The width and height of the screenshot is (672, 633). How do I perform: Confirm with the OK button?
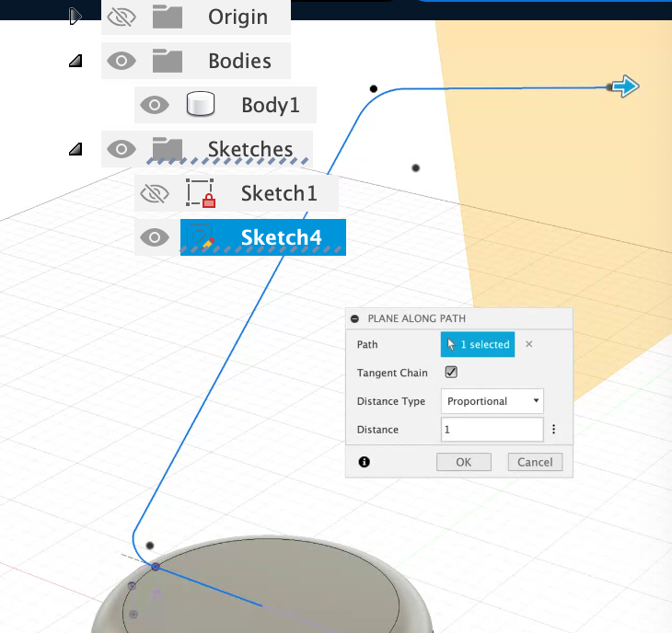[x=464, y=462]
